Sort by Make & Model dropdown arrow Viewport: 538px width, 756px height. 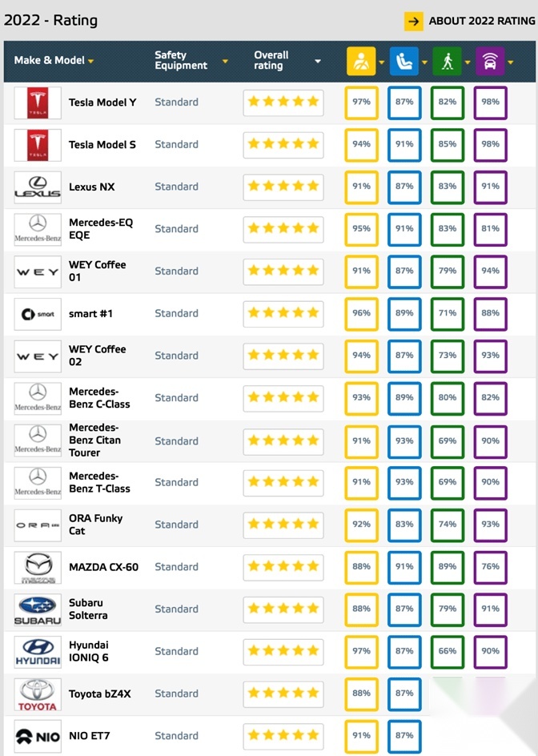pos(90,61)
